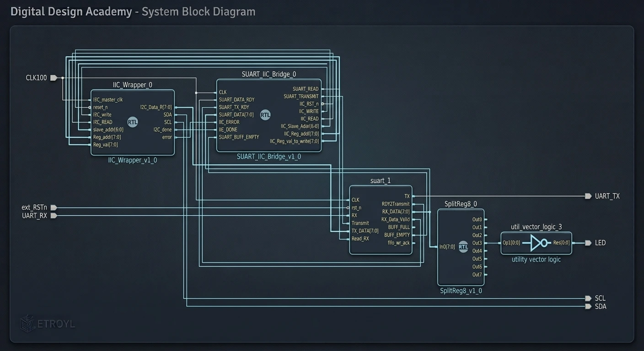This screenshot has height=351, width=644.
Task: Click the Op1[0:0] input pin label
Action: 511,243
